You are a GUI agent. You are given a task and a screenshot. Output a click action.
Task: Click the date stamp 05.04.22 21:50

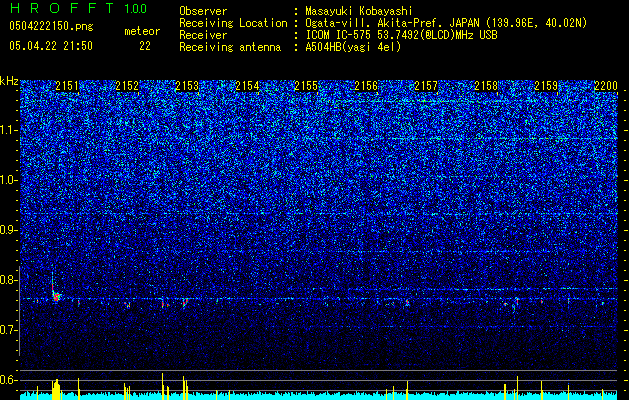click(51, 46)
